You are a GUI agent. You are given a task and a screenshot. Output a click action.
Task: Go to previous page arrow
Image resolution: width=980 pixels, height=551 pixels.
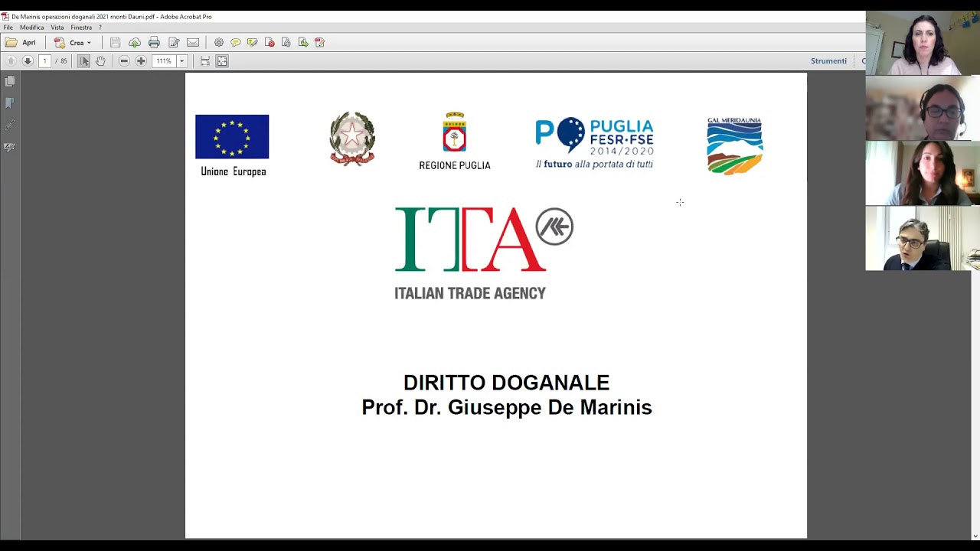coord(11,61)
